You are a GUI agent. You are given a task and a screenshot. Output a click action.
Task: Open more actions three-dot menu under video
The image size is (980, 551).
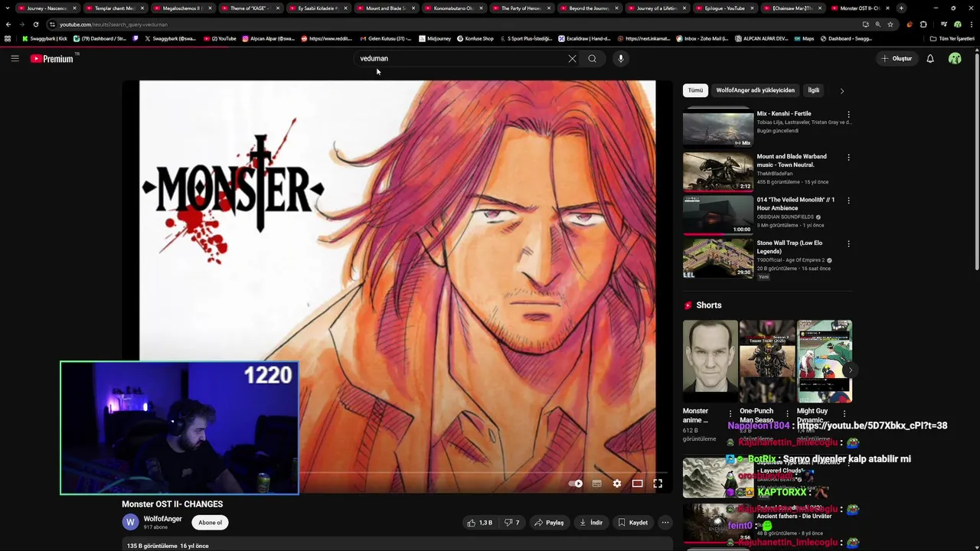[x=665, y=523]
